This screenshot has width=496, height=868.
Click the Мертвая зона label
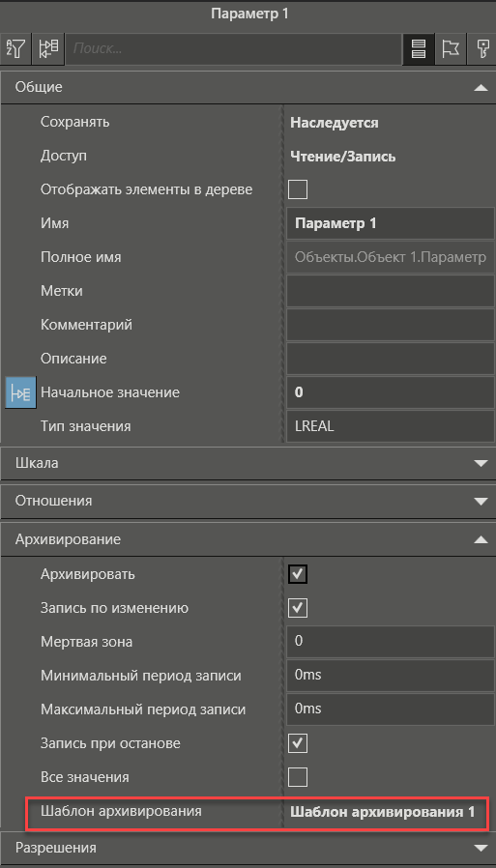point(86,642)
